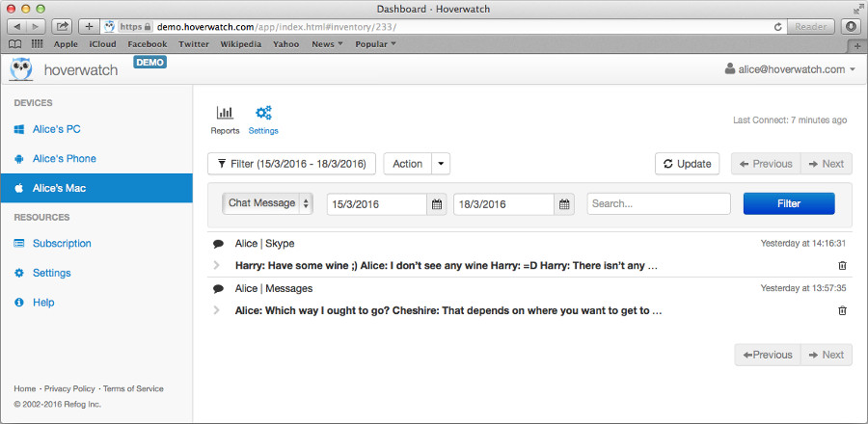Click the Search input field

pos(658,204)
